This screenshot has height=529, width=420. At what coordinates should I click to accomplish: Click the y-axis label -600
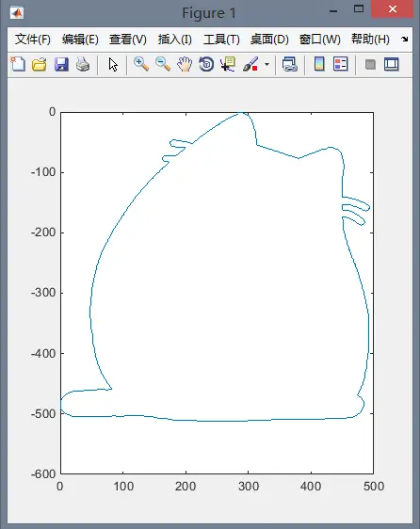[43, 474]
